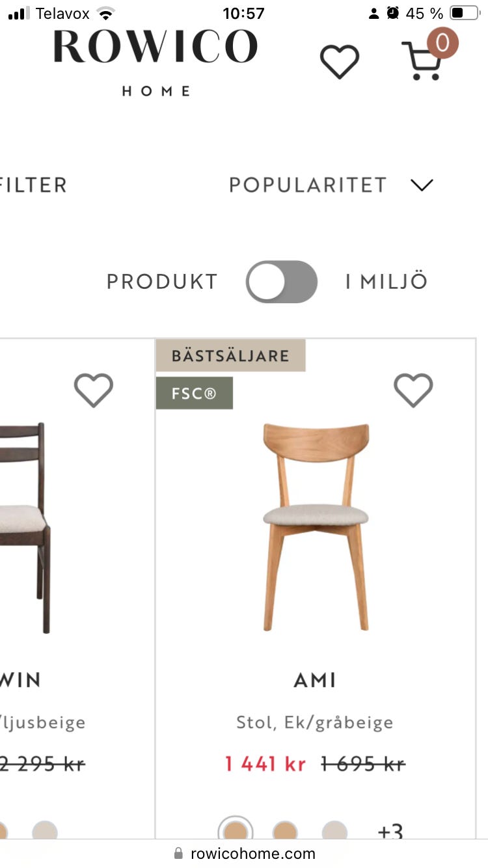Screen dimensions: 488x868
Task: Switch view from PRODUKT to I MILJÖ
Action: [281, 281]
